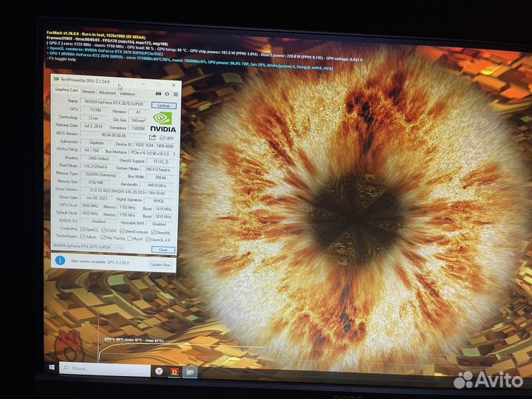Open the Yandex browser taskbar icon

[x=159, y=371]
